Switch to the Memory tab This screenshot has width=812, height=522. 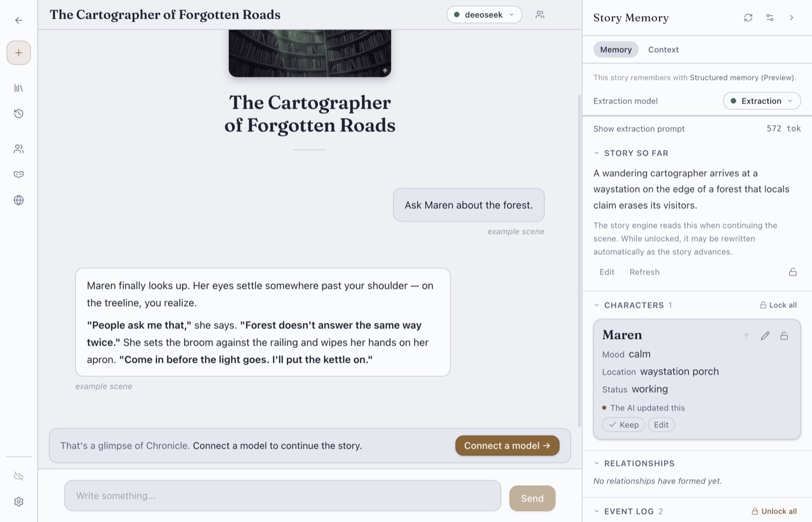pos(616,49)
